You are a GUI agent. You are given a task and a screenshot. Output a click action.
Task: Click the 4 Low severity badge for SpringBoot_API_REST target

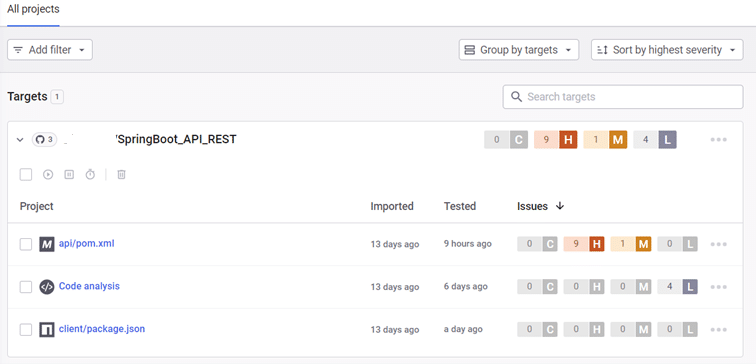tap(655, 140)
